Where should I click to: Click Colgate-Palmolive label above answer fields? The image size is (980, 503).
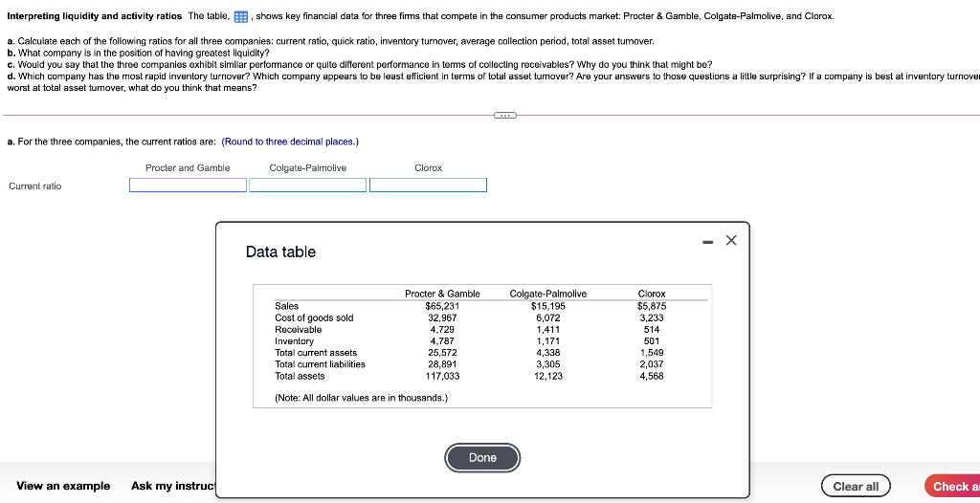coord(307,168)
